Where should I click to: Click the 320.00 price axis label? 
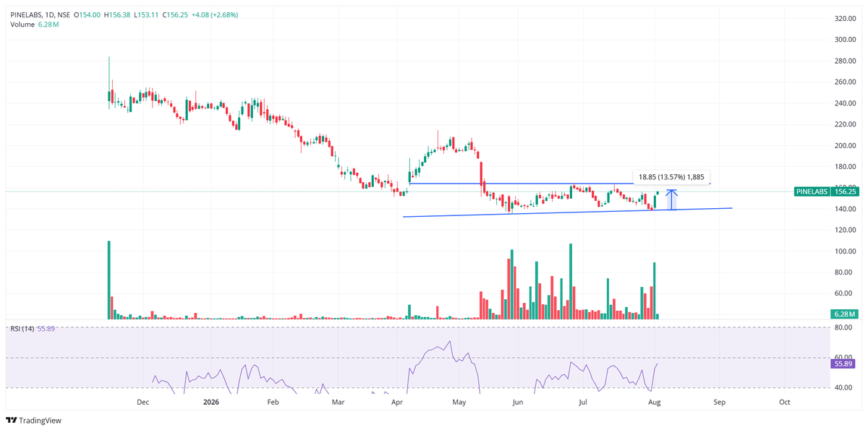pyautogui.click(x=844, y=18)
